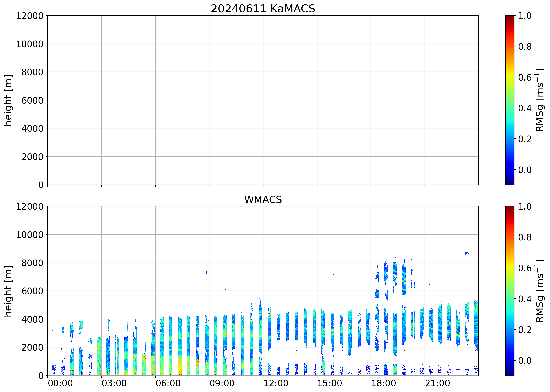Image resolution: width=550 pixels, height=392 pixels.
Task: Click the '15:00' time axis label
Action: tap(330, 383)
